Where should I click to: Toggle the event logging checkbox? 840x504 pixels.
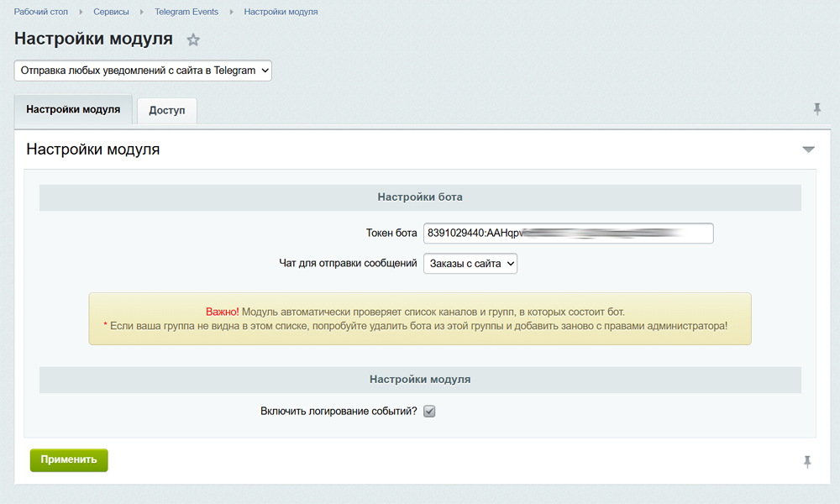429,412
